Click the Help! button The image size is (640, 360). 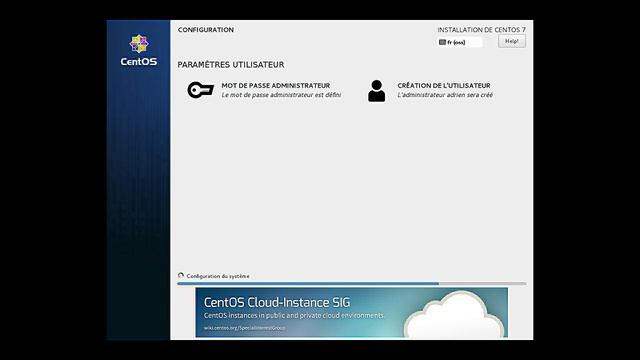coord(512,41)
